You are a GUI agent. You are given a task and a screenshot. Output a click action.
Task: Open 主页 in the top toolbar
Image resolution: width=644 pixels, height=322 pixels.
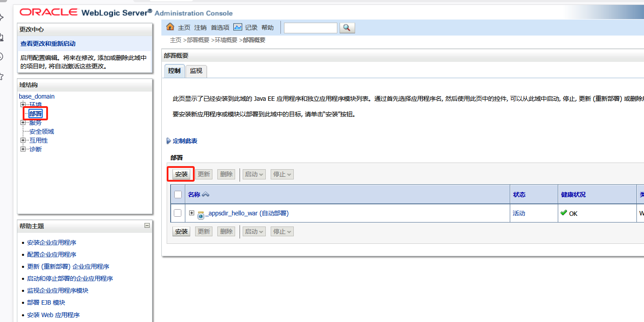(184, 28)
